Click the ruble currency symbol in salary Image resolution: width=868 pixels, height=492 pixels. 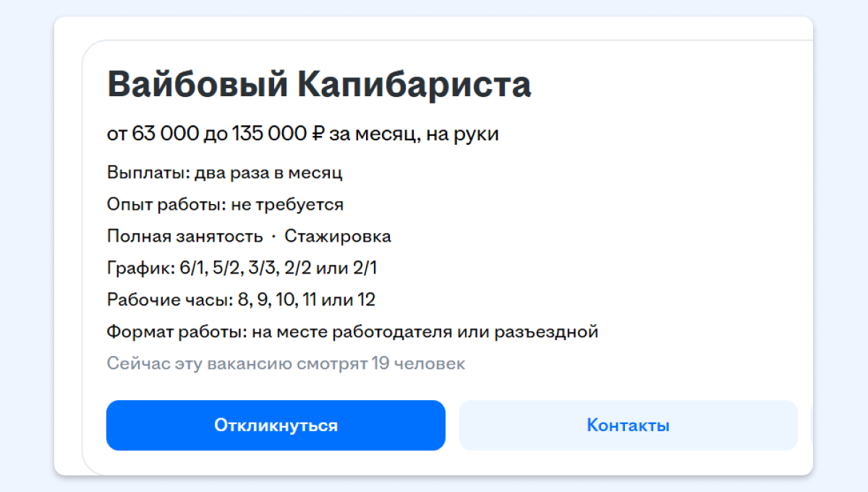click(318, 134)
